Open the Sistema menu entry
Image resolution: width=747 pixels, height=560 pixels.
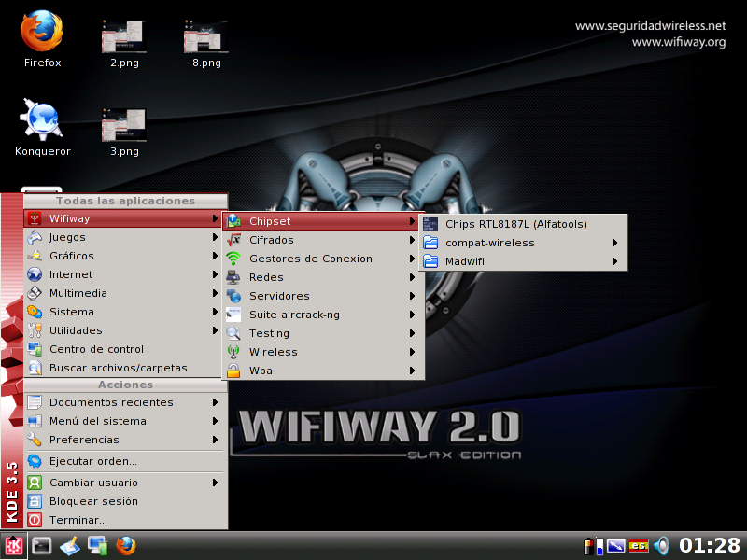(123, 312)
